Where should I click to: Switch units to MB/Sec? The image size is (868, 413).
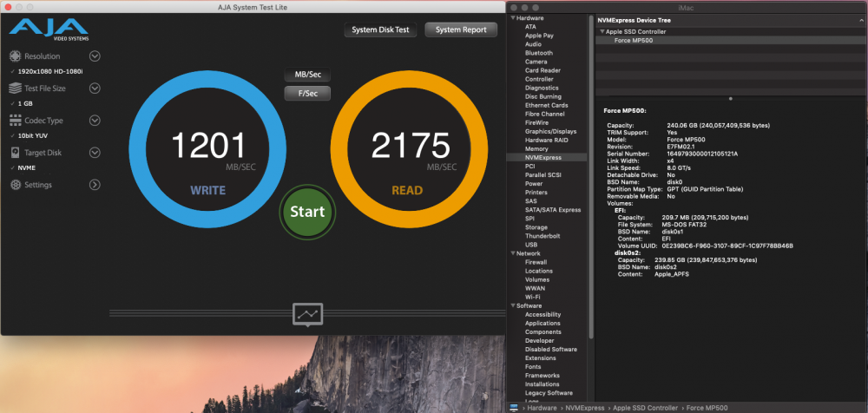(x=307, y=75)
